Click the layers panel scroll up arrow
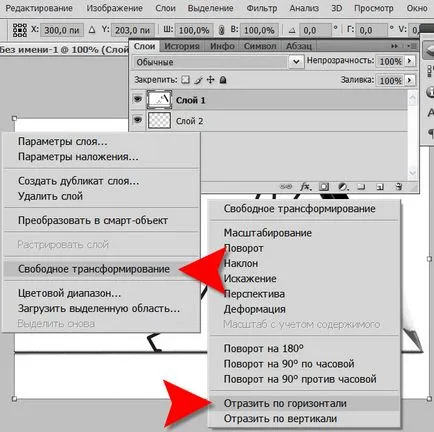 (x=413, y=98)
